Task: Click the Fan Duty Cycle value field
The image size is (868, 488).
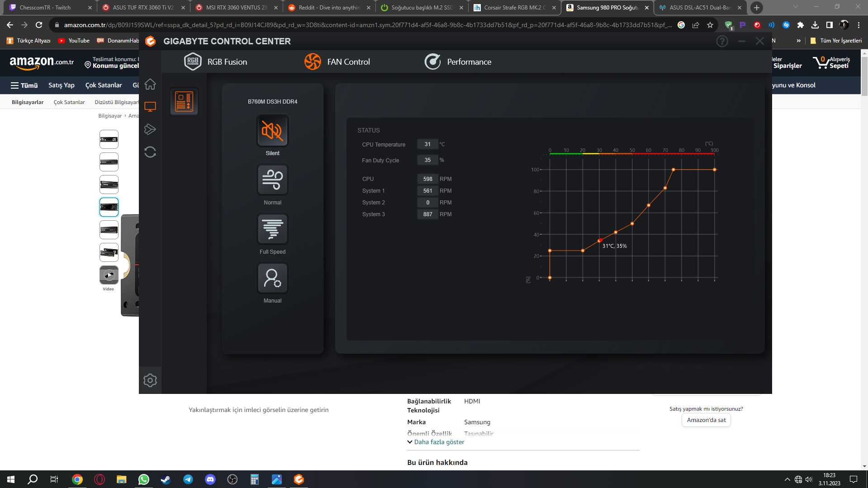Action: tap(427, 160)
